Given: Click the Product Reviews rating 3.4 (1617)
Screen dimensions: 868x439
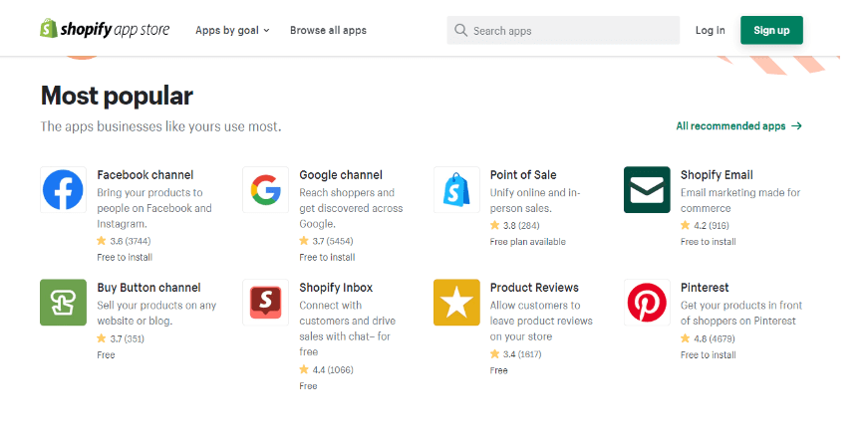Looking at the screenshot, I should [522, 354].
